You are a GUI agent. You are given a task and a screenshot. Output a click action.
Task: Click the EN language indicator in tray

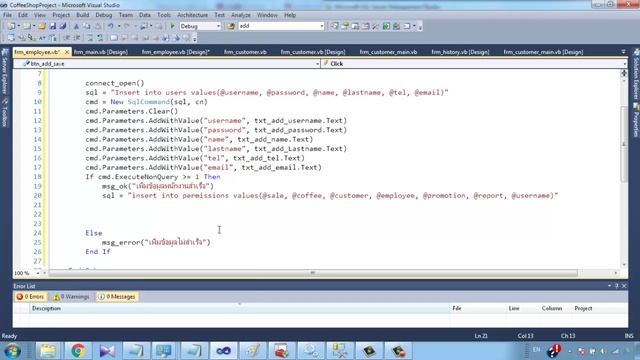[536, 350]
